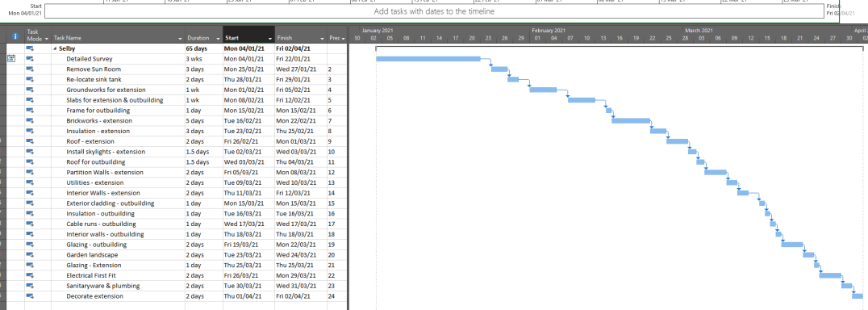Screen dimensions: 868x310
Task: Click task mode icon for Roof for outbuilding
Action: (x=30, y=162)
